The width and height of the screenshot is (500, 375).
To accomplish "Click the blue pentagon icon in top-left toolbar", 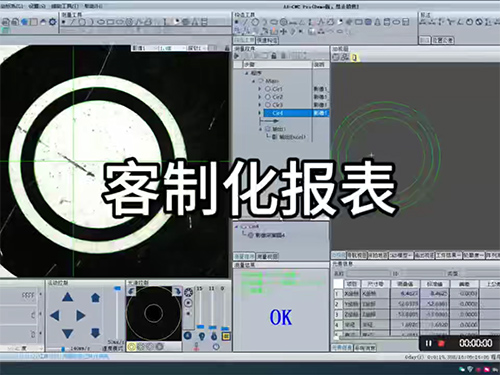I will click(24, 22).
